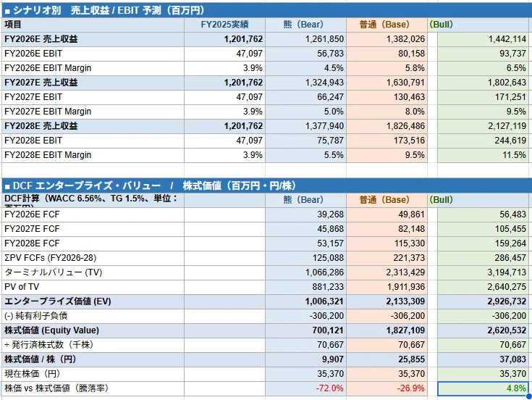The height and width of the screenshot is (400, 532).
Task: Select the (-) 純有利子負債 row label
Action: click(36, 316)
